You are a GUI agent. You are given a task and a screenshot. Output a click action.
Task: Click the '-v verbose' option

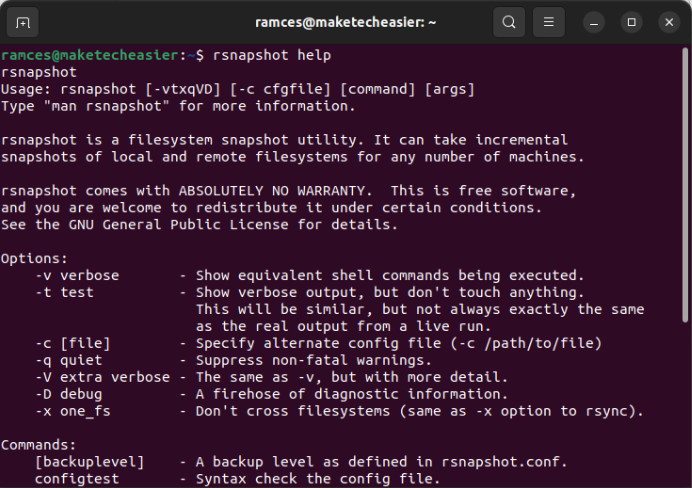(77, 275)
